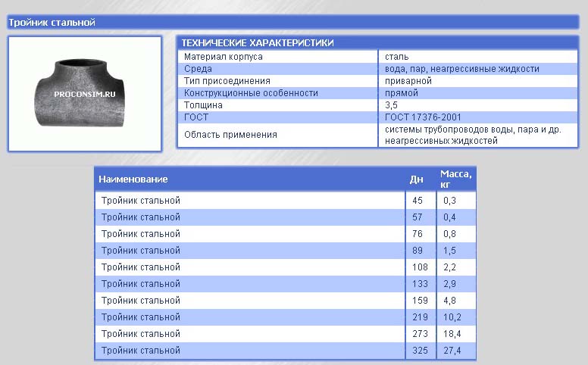Select the 'Толщина' label
Screen dimensions: 588x365
203,105
